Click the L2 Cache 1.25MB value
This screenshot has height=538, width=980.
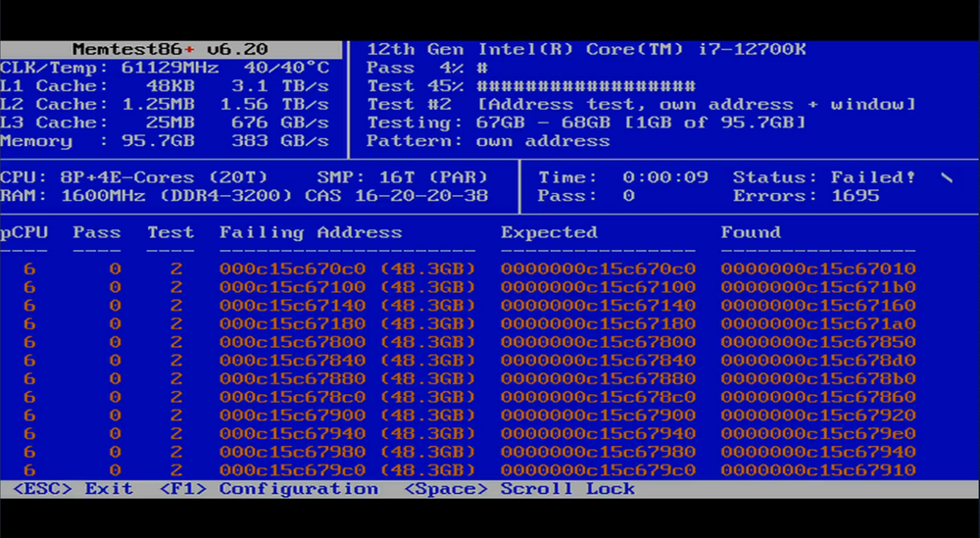coord(158,104)
